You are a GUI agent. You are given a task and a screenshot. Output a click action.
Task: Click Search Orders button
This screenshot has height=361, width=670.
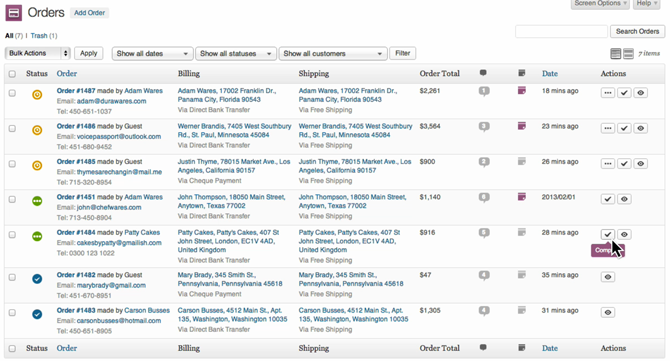click(638, 31)
